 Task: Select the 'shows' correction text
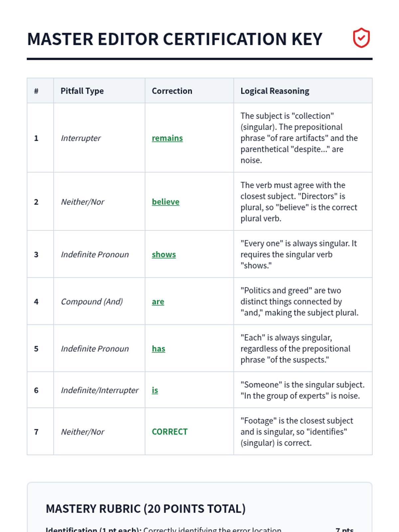[x=164, y=254]
